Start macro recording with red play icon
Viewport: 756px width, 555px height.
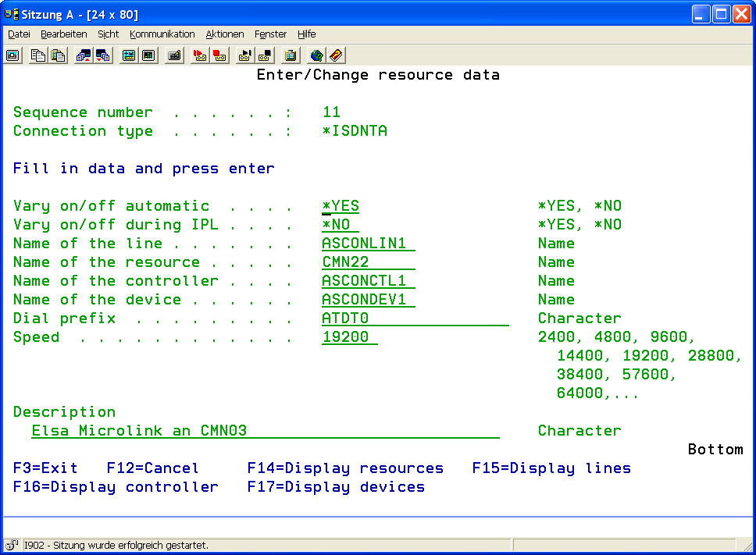coord(200,55)
